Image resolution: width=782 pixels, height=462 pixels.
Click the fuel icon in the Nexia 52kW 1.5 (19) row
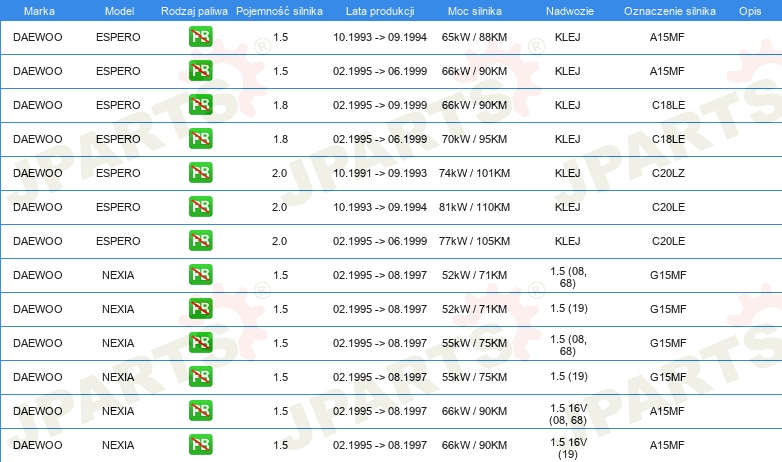point(200,308)
